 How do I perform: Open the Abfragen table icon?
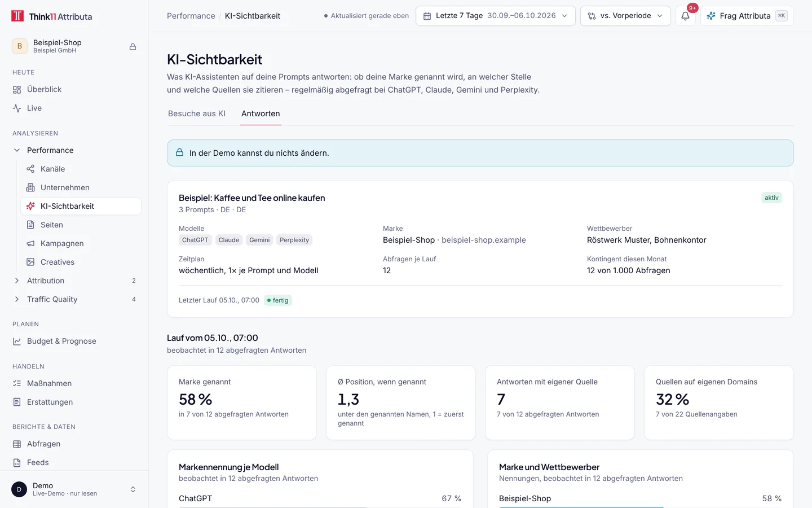click(17, 444)
